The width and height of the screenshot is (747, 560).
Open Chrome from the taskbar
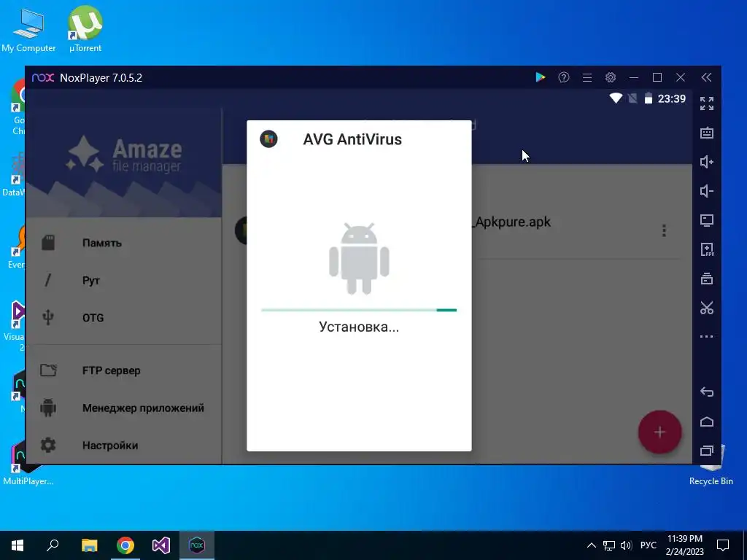pos(125,545)
